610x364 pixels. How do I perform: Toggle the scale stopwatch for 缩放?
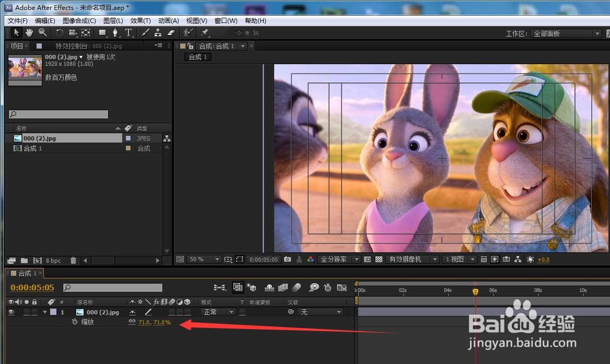pyautogui.click(x=75, y=322)
